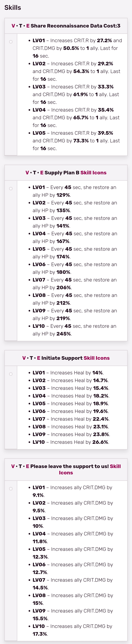
Task: Open the T link in Share Reconnaissance Data header
Action: tap(21, 26)
